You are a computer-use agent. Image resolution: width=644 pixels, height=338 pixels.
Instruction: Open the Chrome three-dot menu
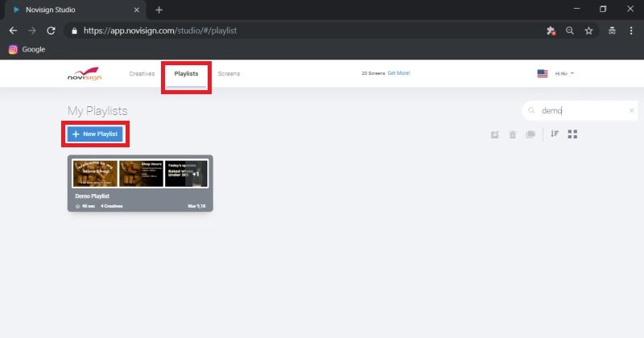631,31
